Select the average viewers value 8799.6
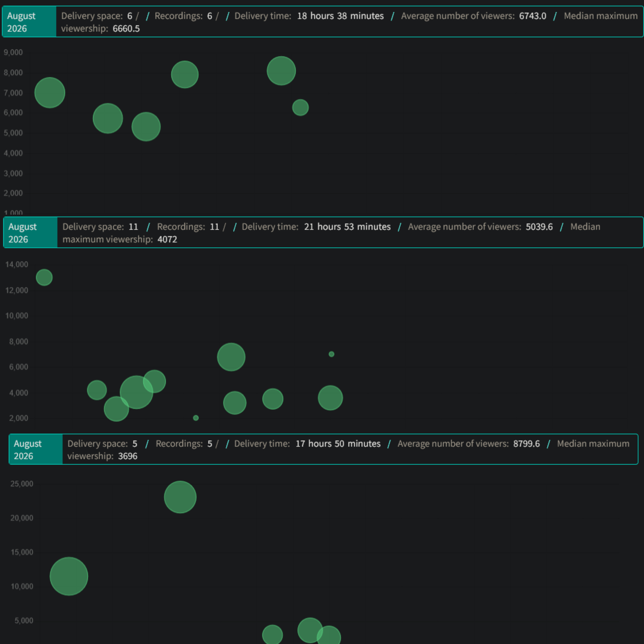The image size is (644, 644). tap(527, 444)
